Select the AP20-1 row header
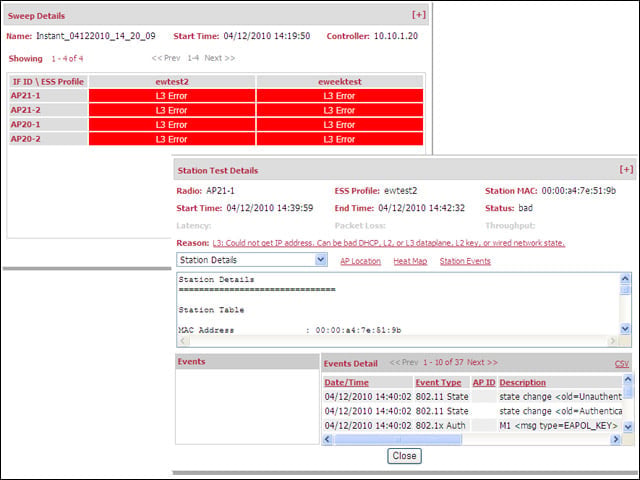Image resolution: width=640 pixels, height=480 pixels. click(x=48, y=124)
